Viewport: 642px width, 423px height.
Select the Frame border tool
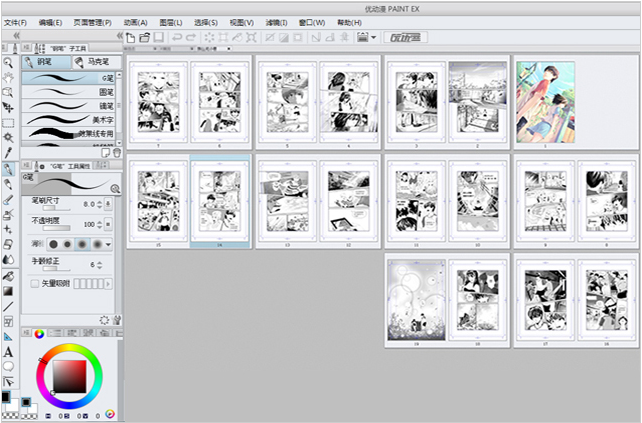tap(8, 321)
